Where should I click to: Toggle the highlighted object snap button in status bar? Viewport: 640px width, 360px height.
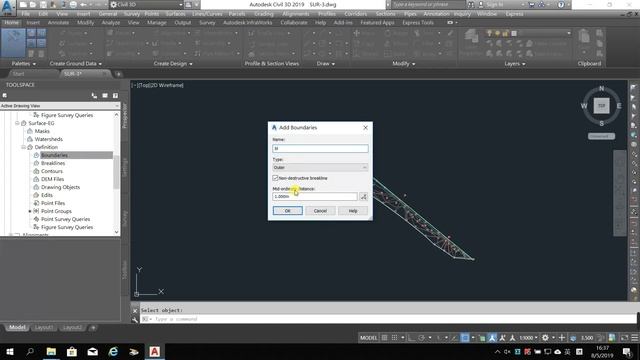(x=465, y=338)
